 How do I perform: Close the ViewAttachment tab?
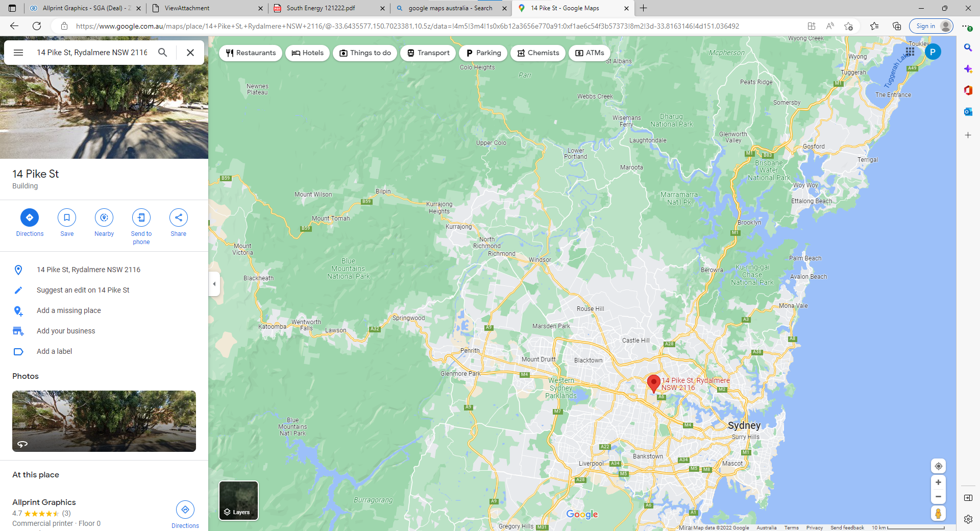click(260, 8)
